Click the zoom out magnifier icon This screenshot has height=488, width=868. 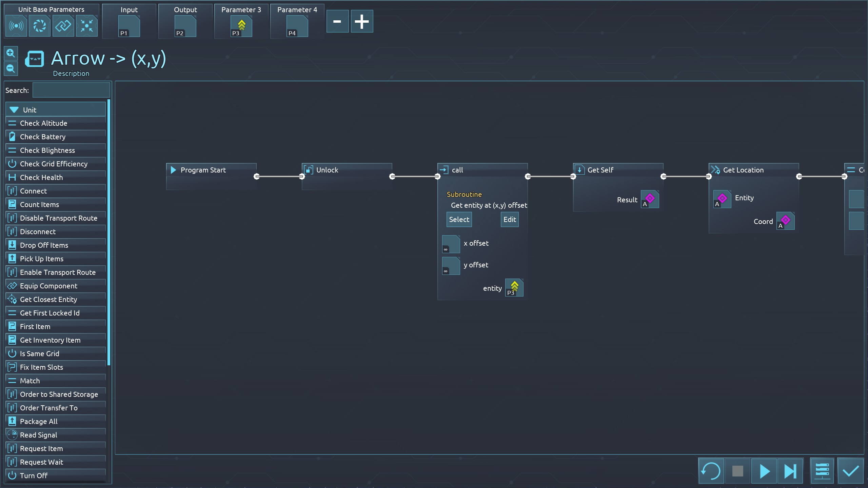pos(11,69)
